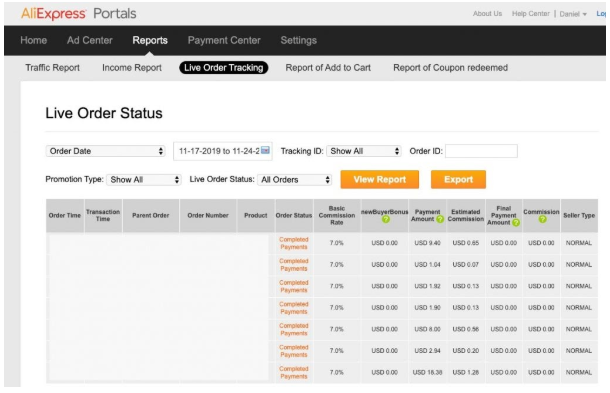Switch to the Traffic Report tab
Image resolution: width=610 pixels, height=393 pixels.
click(x=53, y=68)
